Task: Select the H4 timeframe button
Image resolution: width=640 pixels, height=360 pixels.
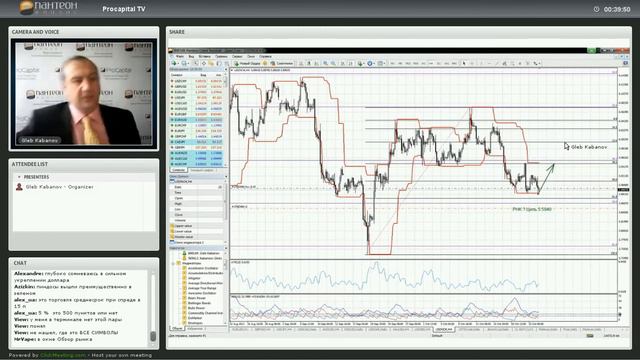Action: pyautogui.click(x=431, y=63)
